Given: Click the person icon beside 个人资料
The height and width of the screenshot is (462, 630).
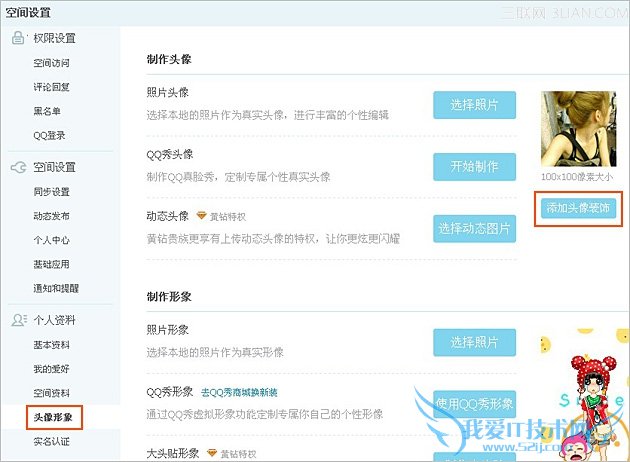Looking at the screenshot, I should point(19,320).
